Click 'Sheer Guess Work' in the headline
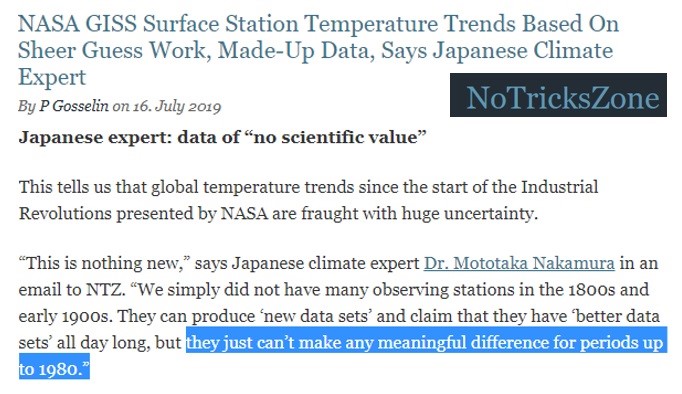The height and width of the screenshot is (394, 682). click(x=111, y=50)
